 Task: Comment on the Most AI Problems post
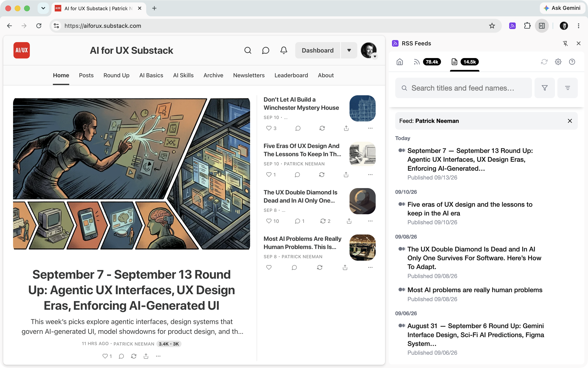[x=294, y=267]
